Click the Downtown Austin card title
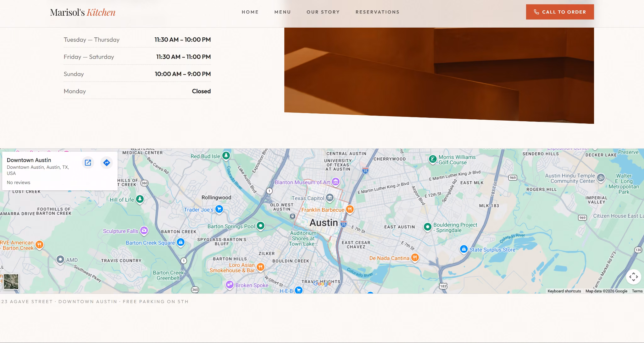 (x=29, y=160)
